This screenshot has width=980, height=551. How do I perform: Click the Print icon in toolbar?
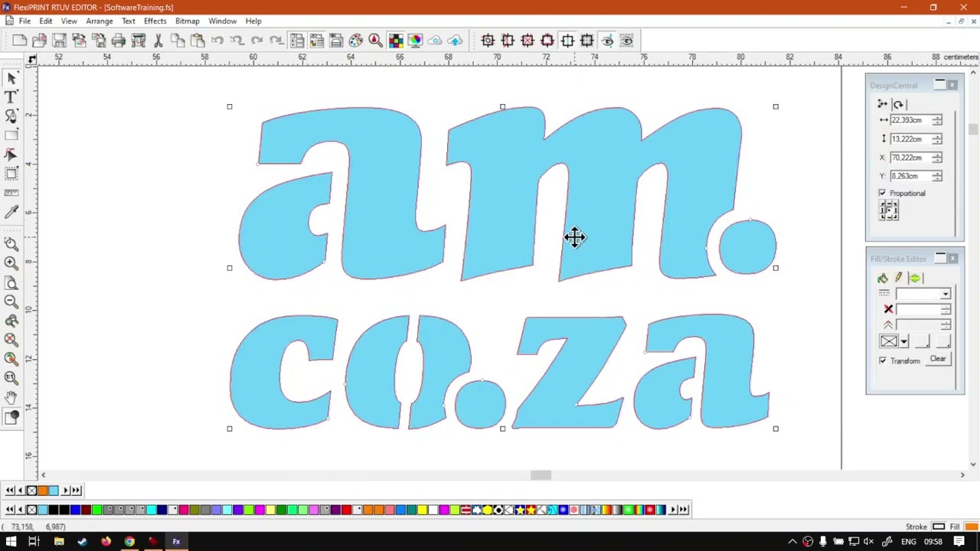(119, 41)
